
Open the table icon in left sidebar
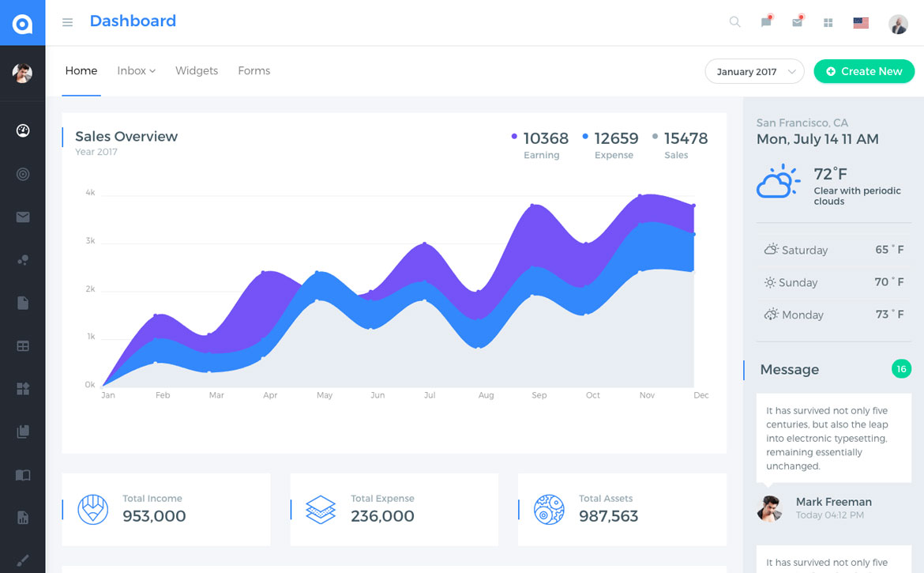point(23,346)
